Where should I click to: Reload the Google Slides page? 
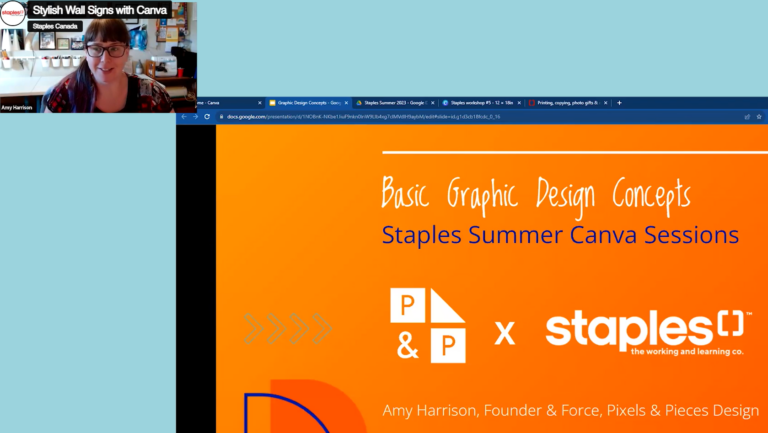pos(207,116)
